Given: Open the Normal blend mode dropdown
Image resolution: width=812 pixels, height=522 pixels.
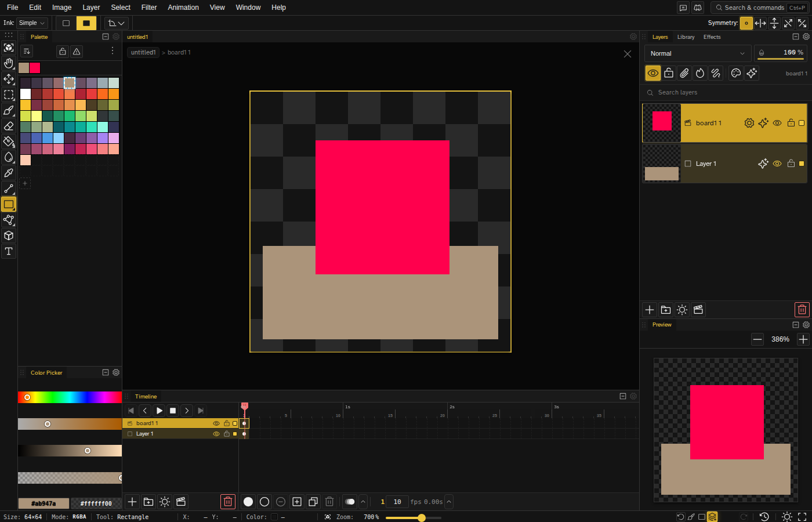Looking at the screenshot, I should pos(698,53).
